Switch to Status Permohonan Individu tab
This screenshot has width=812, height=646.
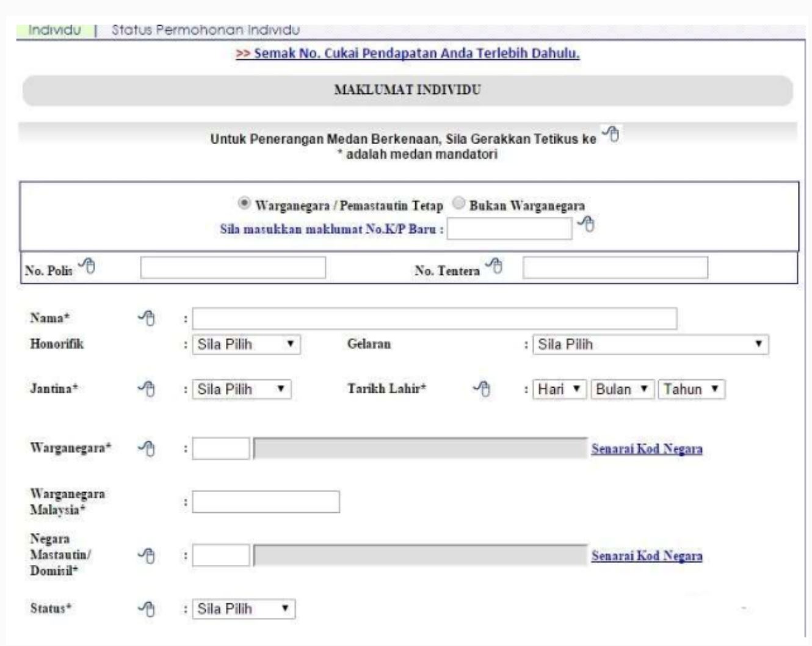coord(206,30)
